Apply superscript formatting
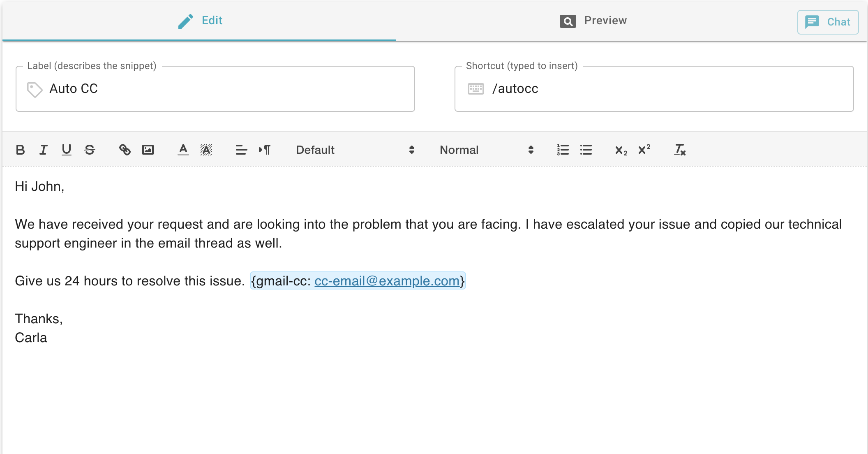Image resolution: width=868 pixels, height=454 pixels. (x=644, y=150)
